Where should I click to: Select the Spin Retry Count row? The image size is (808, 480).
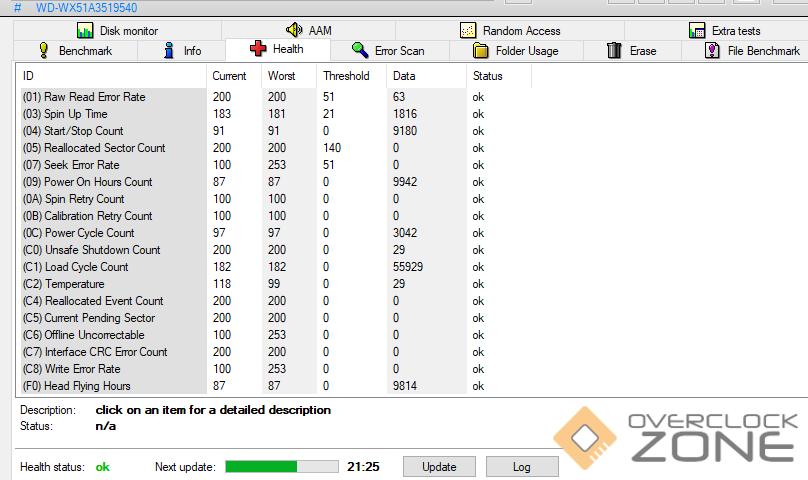point(276,199)
